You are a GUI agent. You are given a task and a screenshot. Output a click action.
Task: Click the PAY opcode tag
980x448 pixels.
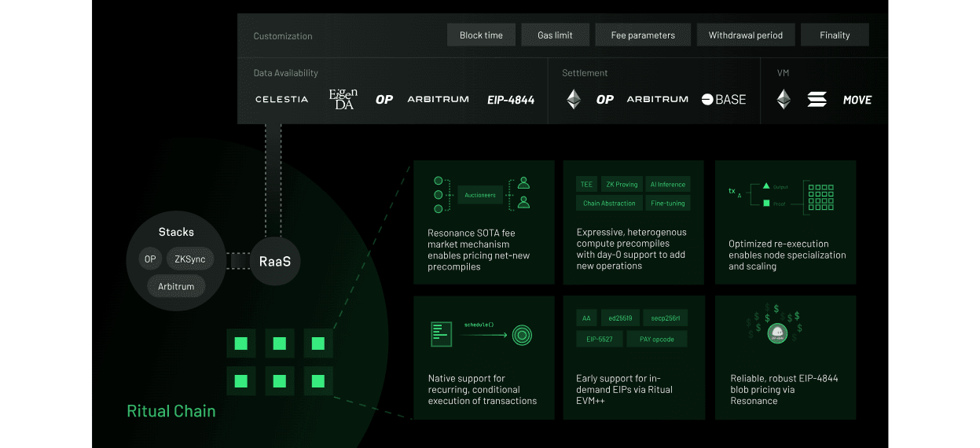(657, 339)
